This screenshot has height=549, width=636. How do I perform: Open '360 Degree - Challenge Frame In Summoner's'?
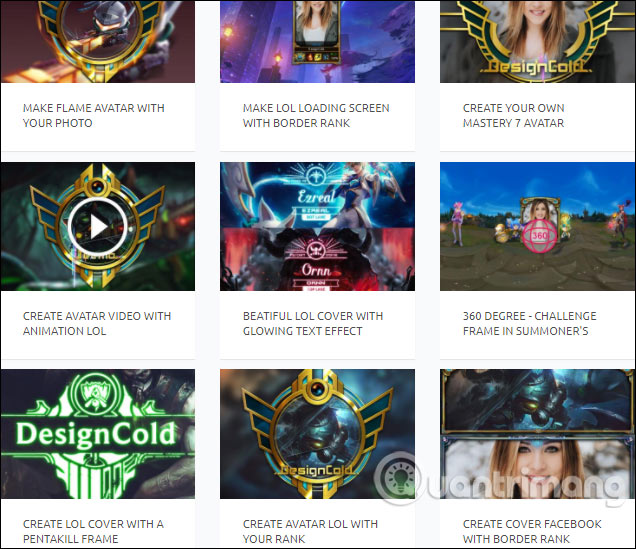[530, 324]
